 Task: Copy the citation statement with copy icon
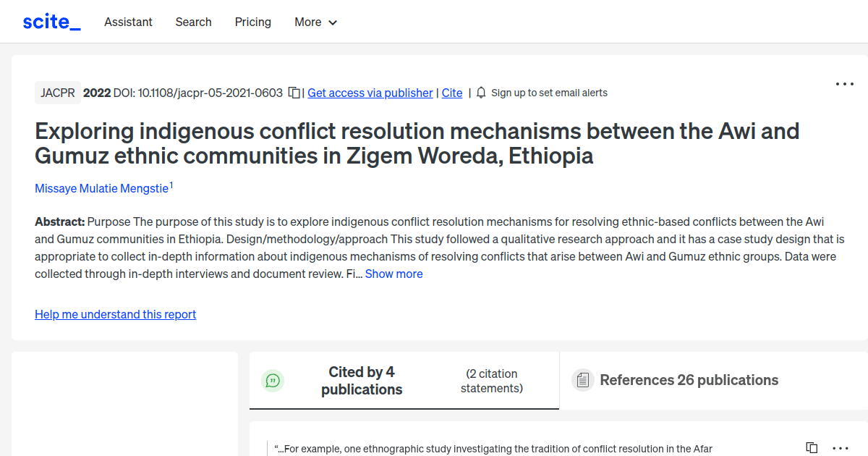coord(812,448)
